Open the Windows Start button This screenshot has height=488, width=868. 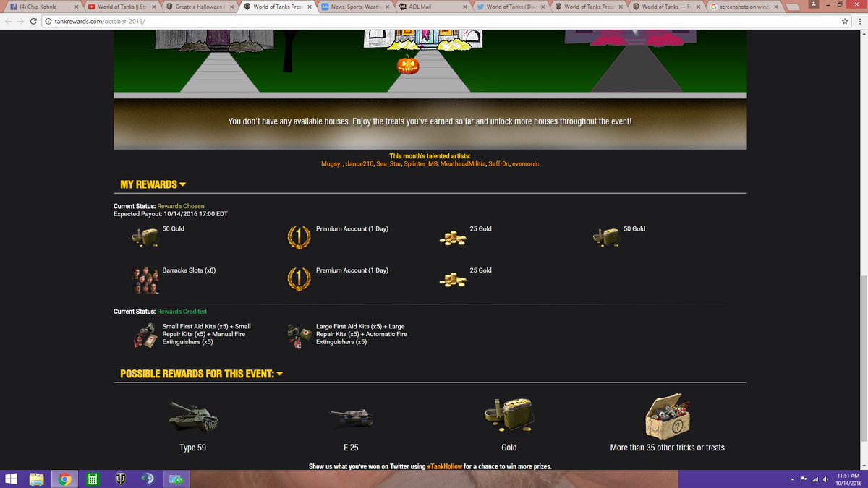[10, 479]
